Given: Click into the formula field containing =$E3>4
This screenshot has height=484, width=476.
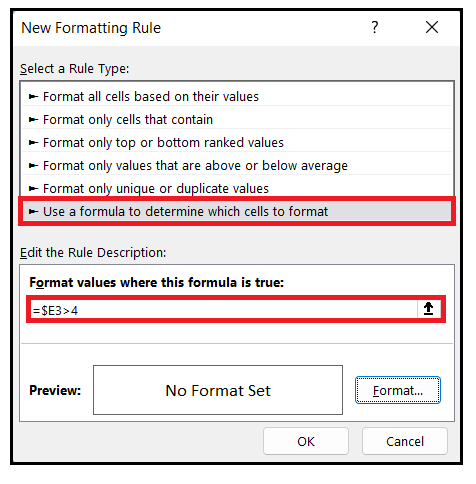Looking at the screenshot, I should click(x=223, y=310).
